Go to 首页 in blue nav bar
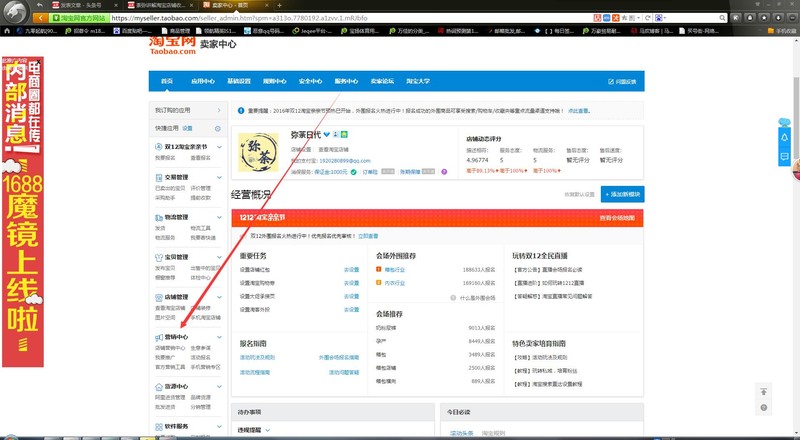This screenshot has height=440, width=800. (x=167, y=81)
